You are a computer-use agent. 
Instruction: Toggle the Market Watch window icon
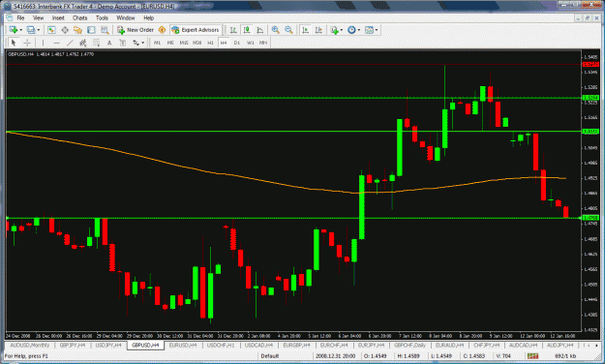coord(51,30)
